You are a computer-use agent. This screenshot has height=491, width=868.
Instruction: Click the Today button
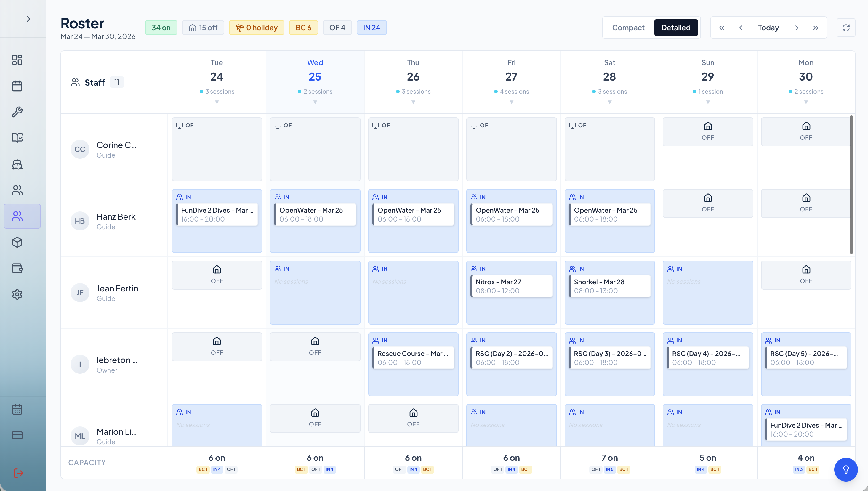[x=768, y=28]
